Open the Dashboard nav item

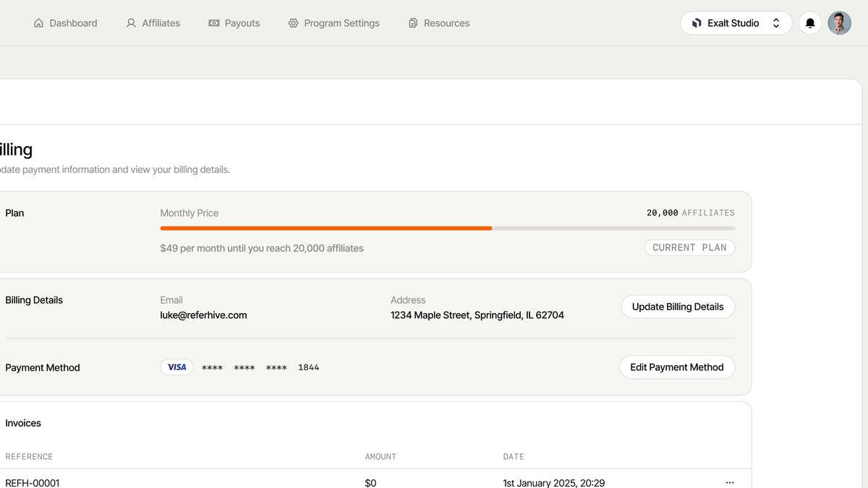point(65,23)
